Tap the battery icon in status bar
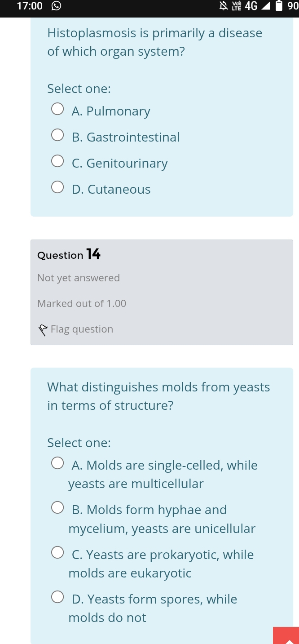 pyautogui.click(x=279, y=6)
